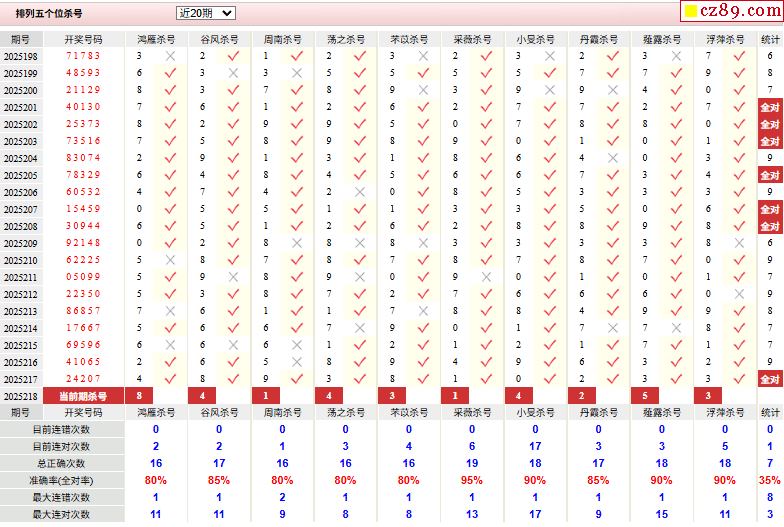Viewport: 784px width, 527px height.
Task: Click the yellow square beside cz89.com
Action: point(690,11)
